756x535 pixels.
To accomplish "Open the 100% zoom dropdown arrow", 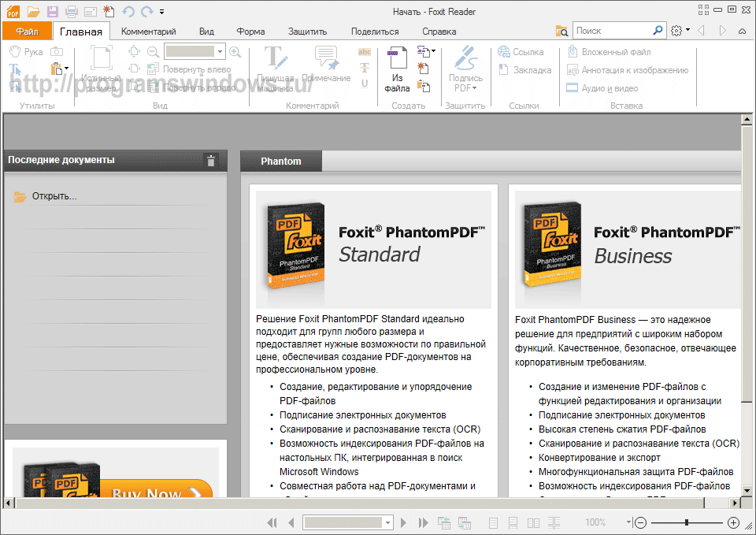I will pos(628,522).
